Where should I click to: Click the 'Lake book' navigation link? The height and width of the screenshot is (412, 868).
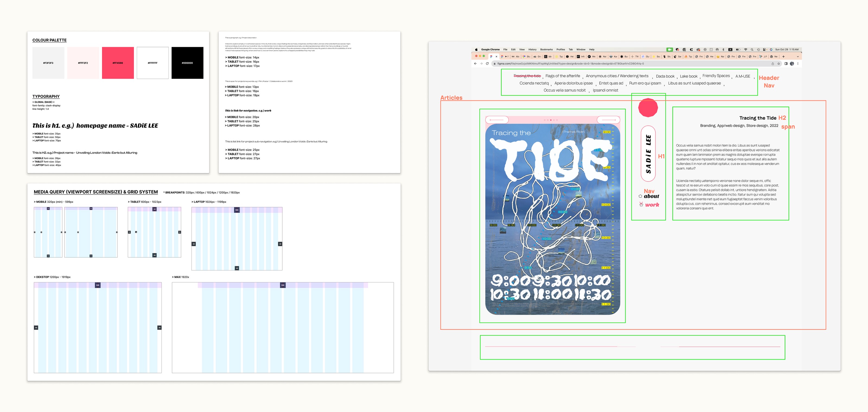[x=688, y=76]
